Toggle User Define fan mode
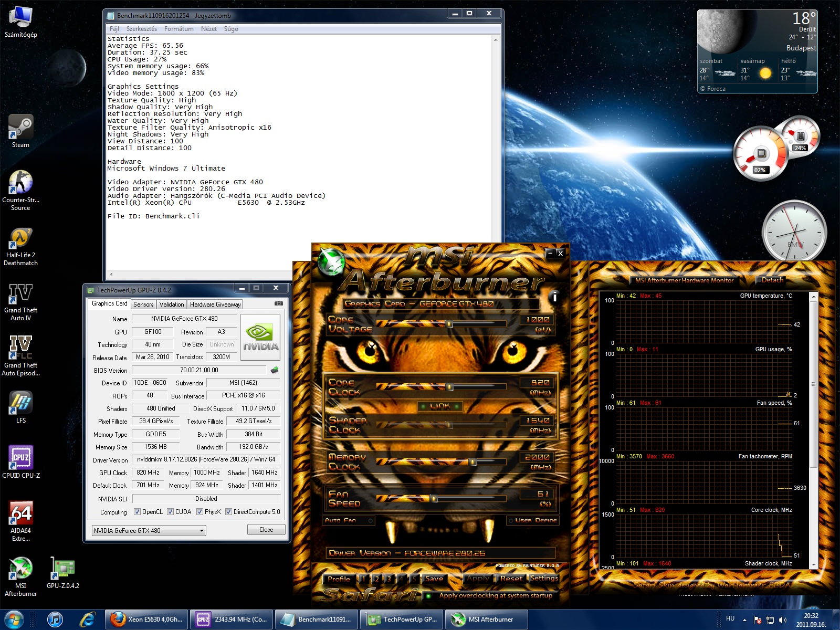 point(532,520)
